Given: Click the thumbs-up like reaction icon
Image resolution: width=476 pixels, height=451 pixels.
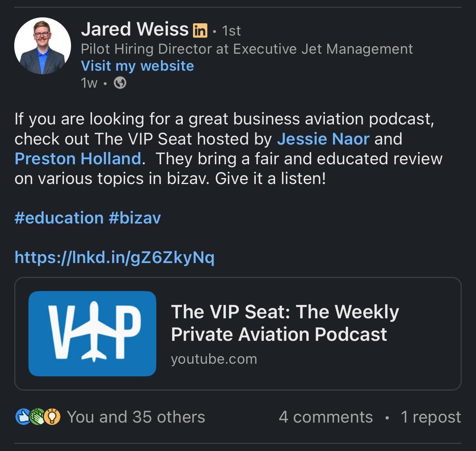Looking at the screenshot, I should (x=23, y=417).
